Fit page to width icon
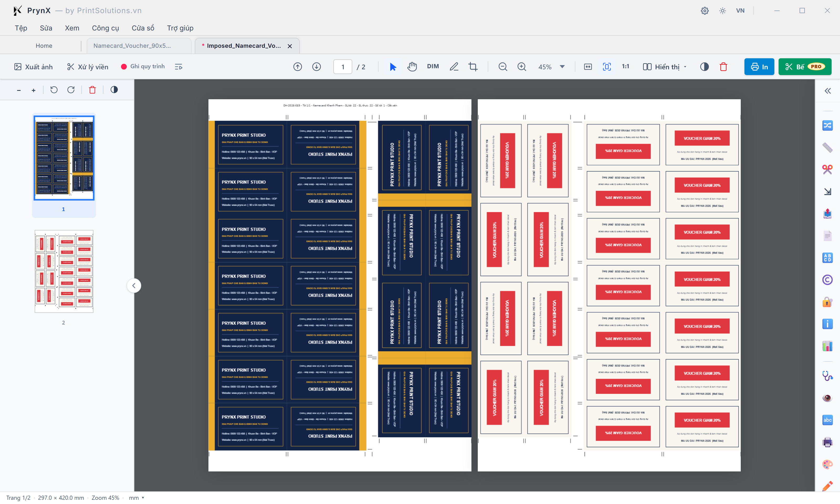This screenshot has height=504, width=840. click(588, 67)
